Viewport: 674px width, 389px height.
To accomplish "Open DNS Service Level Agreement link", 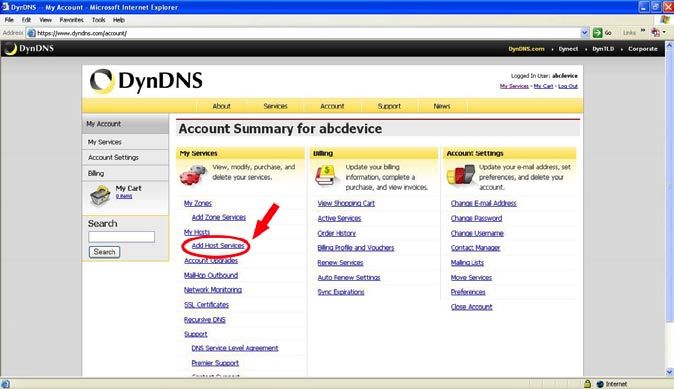I will pyautogui.click(x=235, y=348).
